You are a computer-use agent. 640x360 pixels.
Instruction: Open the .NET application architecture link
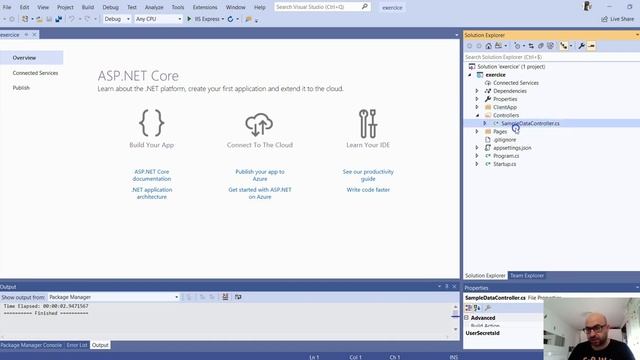[151, 193]
